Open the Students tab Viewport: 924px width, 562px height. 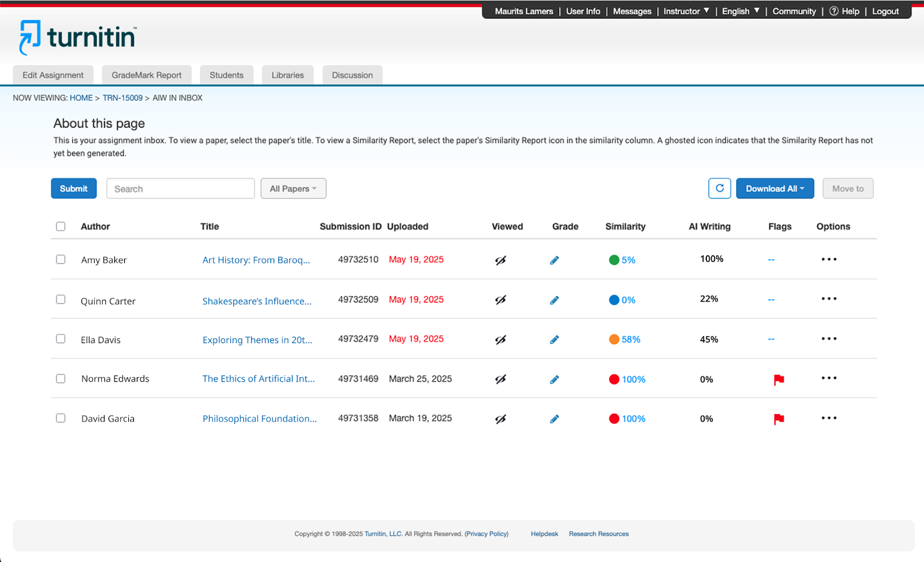click(x=226, y=75)
